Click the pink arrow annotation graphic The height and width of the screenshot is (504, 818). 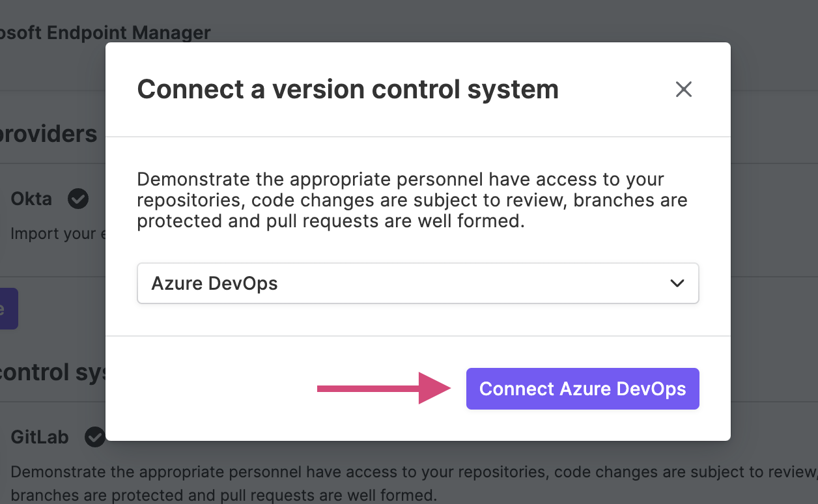pos(384,389)
